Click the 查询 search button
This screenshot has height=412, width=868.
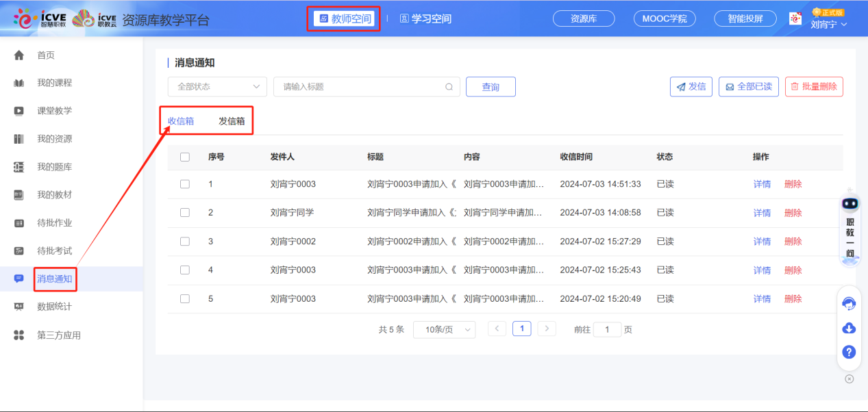[x=491, y=86]
